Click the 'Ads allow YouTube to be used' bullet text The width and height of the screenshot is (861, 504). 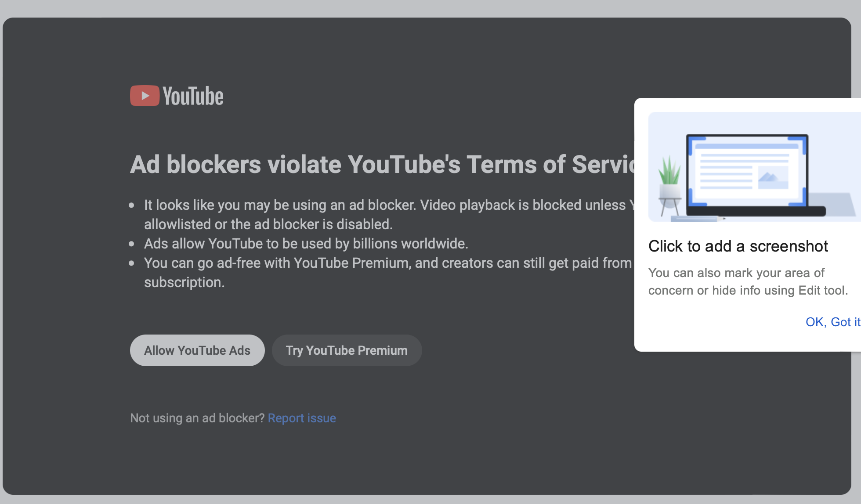306,244
